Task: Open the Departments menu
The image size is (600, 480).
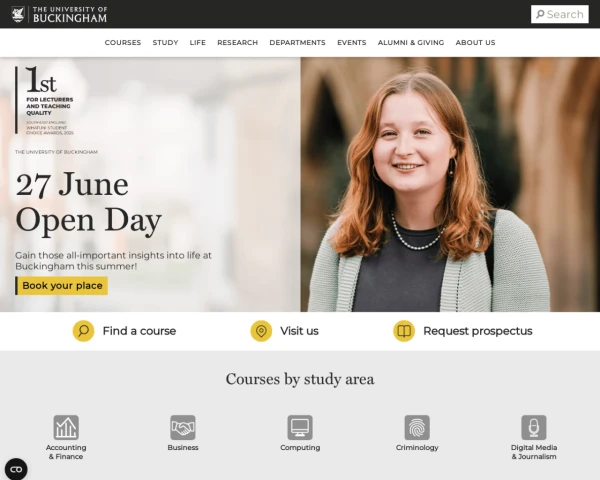Action: click(297, 42)
